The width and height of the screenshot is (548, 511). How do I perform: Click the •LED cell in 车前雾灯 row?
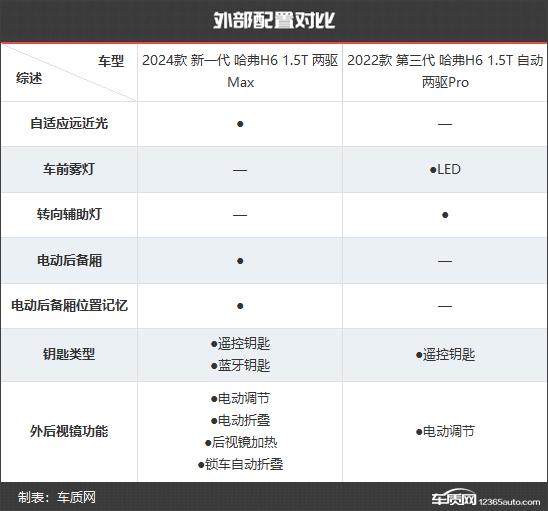tap(445, 170)
